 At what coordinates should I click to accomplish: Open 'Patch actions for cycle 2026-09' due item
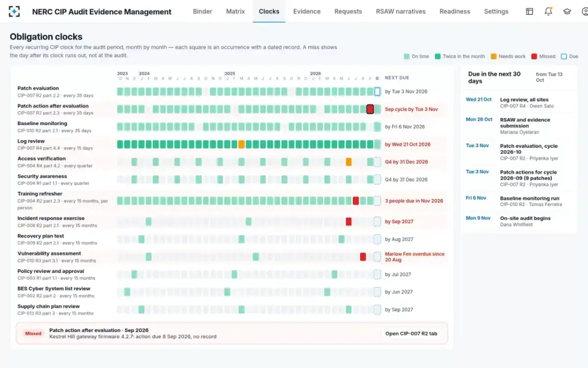click(518, 178)
